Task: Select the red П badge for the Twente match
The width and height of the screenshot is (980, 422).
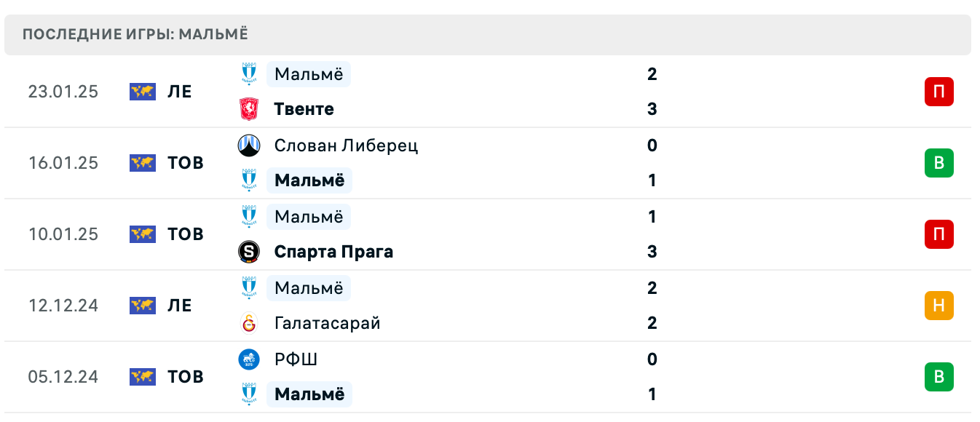Action: [939, 92]
